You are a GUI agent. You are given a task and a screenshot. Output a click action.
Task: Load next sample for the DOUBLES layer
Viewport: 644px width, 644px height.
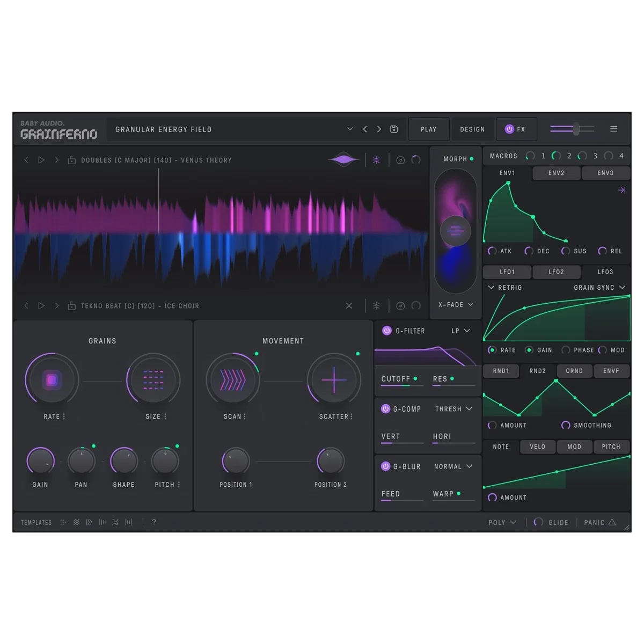pyautogui.click(x=56, y=160)
